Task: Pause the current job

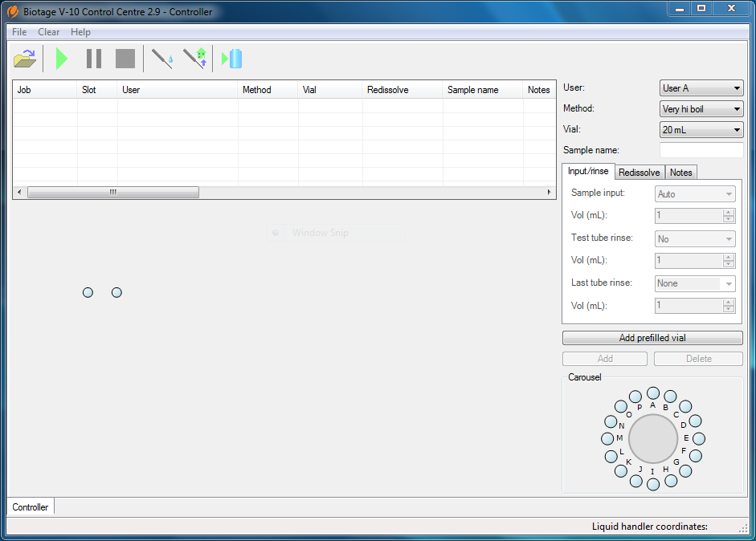Action: (x=92, y=58)
